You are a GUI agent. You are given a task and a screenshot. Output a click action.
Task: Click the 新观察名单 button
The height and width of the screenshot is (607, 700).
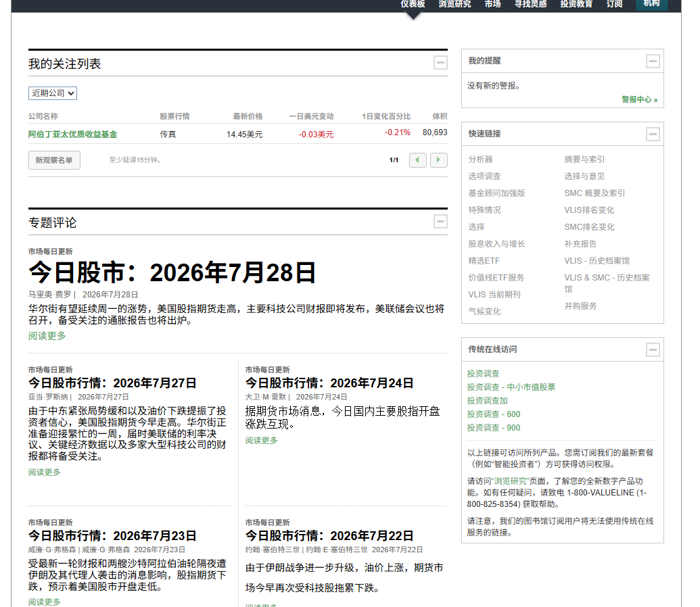[x=54, y=160]
